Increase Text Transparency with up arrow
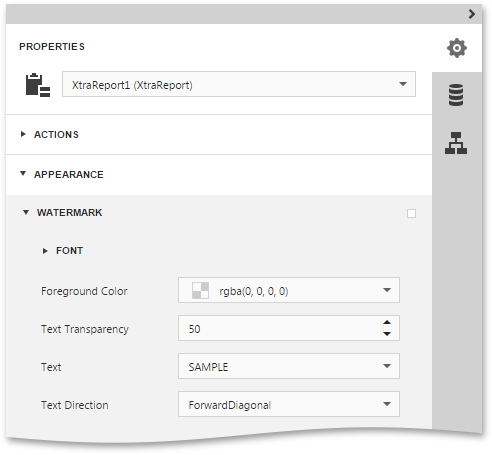The height and width of the screenshot is (455, 492). tap(387, 322)
